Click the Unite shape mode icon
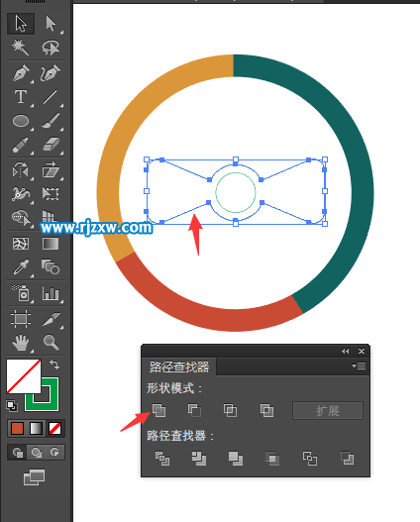 pyautogui.click(x=158, y=410)
